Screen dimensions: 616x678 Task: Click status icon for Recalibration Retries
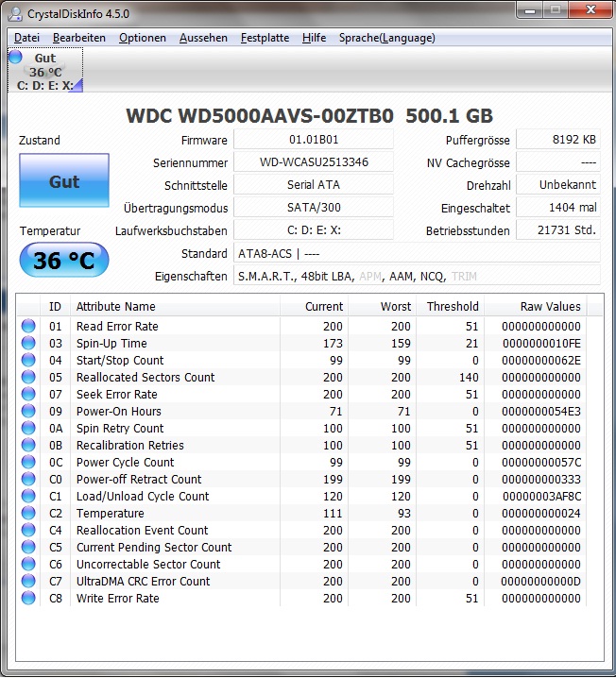pyautogui.click(x=28, y=445)
